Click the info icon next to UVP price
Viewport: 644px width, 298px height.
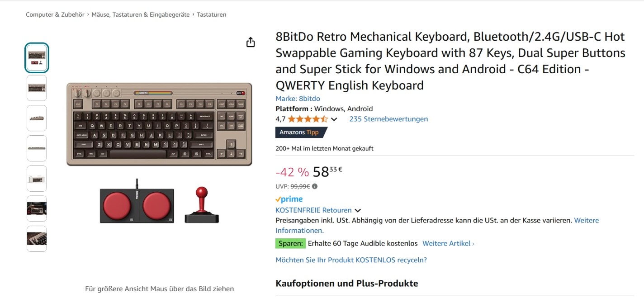tap(315, 186)
